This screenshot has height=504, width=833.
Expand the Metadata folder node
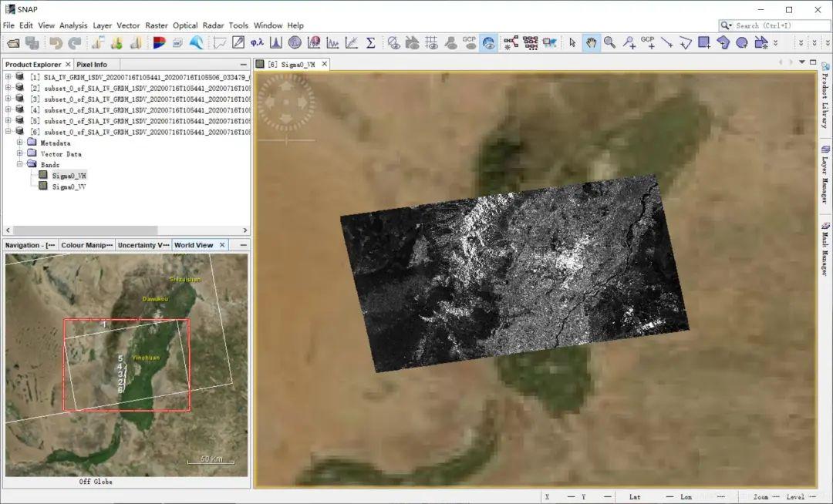[x=20, y=143]
